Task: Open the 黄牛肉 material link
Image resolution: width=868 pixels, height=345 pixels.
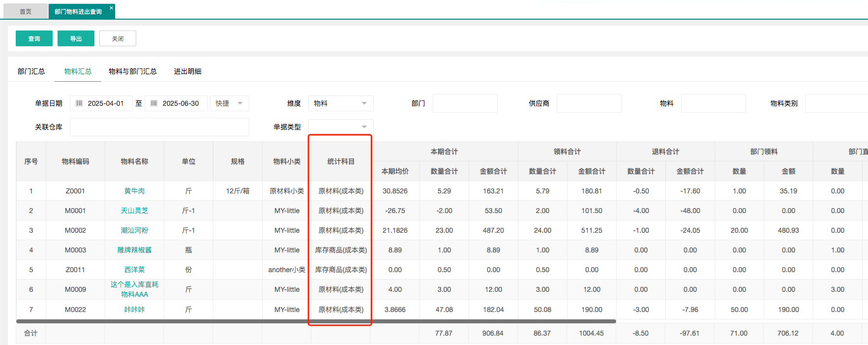Action: [x=134, y=191]
